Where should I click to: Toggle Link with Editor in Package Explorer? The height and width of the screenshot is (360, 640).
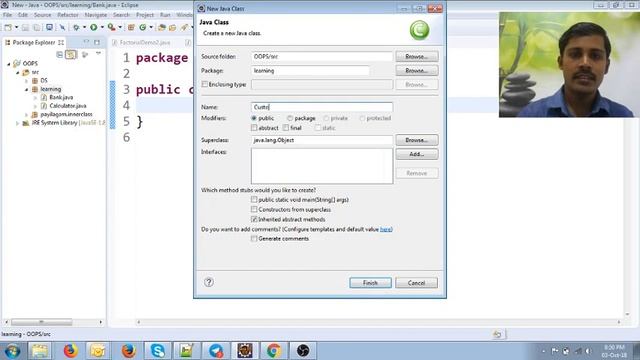point(71,54)
